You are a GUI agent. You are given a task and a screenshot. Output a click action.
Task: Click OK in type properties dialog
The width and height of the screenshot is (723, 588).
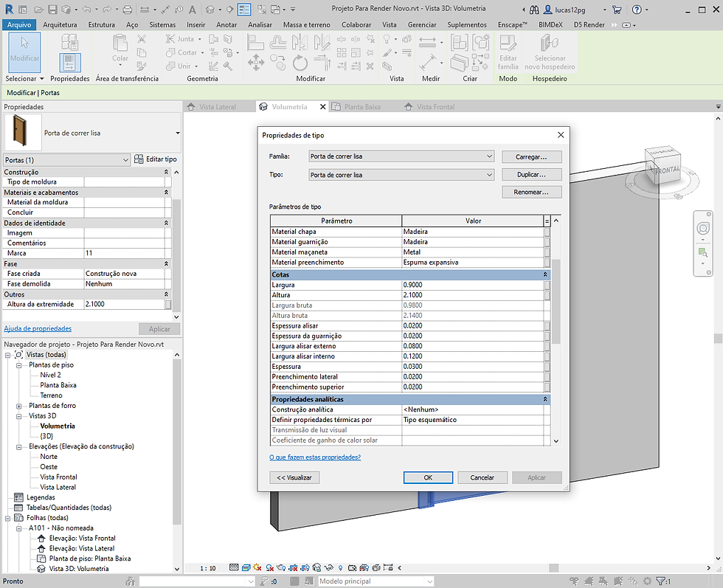click(x=428, y=478)
